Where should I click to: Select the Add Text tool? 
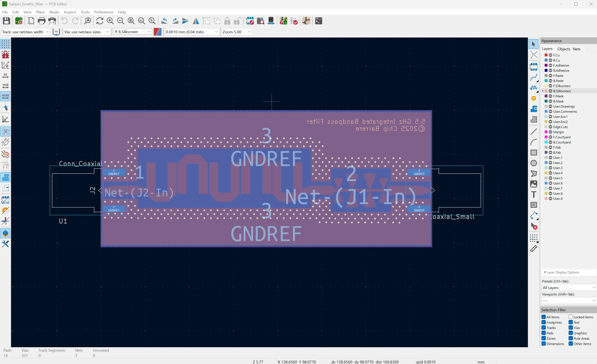coord(534,194)
